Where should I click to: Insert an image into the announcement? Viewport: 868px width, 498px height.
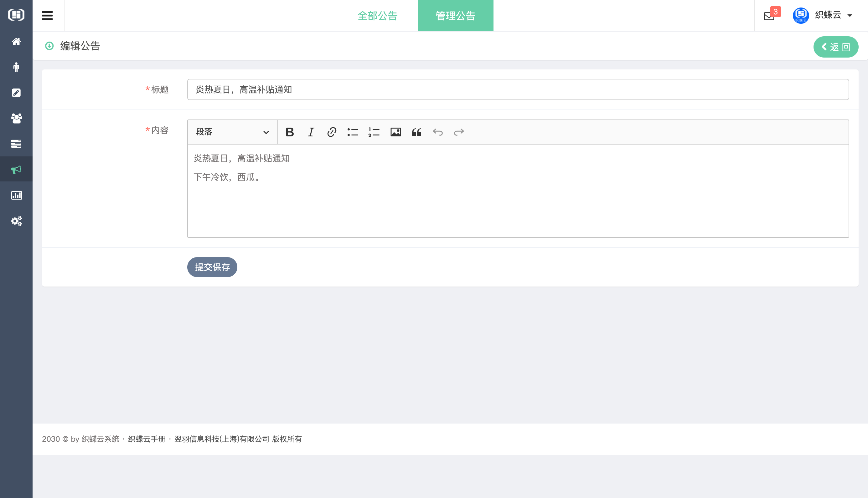396,132
